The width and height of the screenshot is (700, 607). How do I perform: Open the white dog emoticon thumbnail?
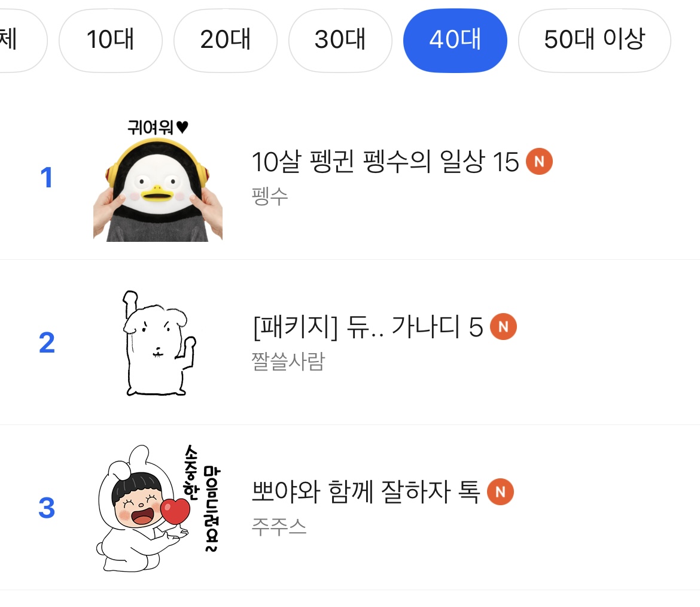tap(159, 342)
